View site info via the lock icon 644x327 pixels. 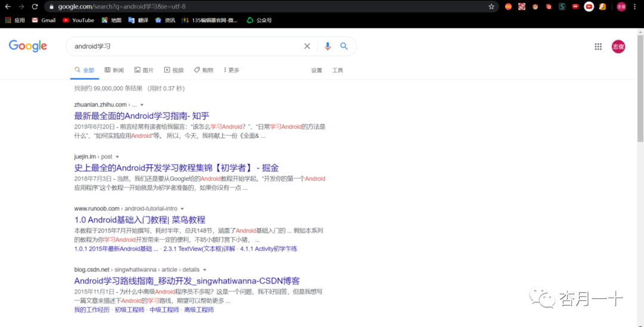coord(51,7)
